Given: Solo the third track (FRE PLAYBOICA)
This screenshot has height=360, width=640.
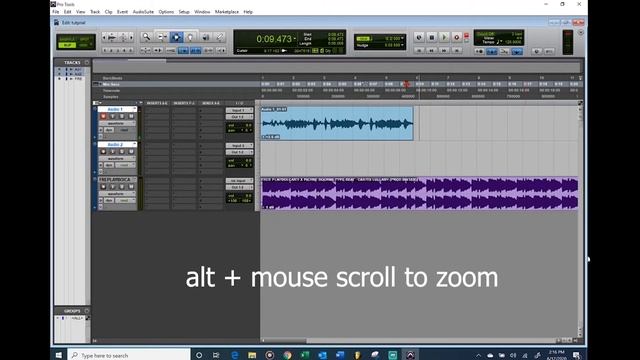Looking at the screenshot, I should tap(122, 187).
